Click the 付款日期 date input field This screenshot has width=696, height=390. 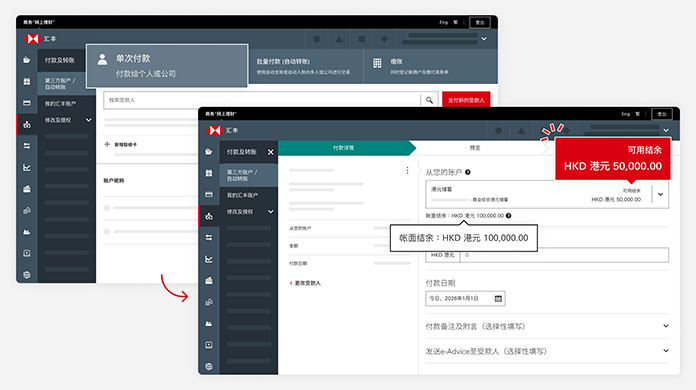click(465, 299)
